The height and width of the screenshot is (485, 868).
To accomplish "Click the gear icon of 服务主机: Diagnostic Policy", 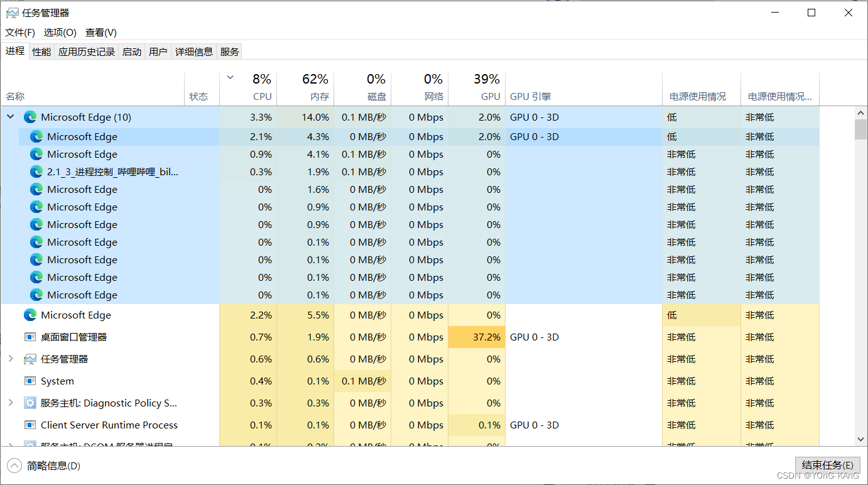I will click(x=30, y=403).
